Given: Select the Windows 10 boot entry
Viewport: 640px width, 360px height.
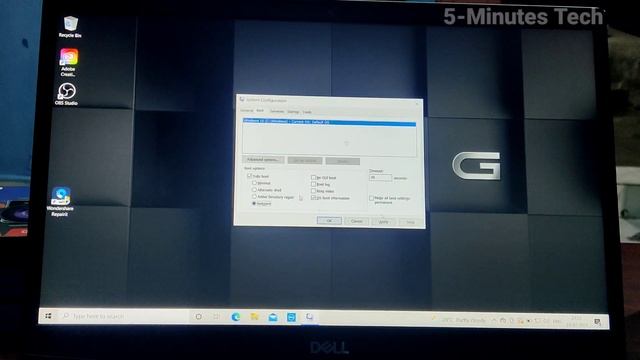Looking at the screenshot, I should pyautogui.click(x=329, y=122).
